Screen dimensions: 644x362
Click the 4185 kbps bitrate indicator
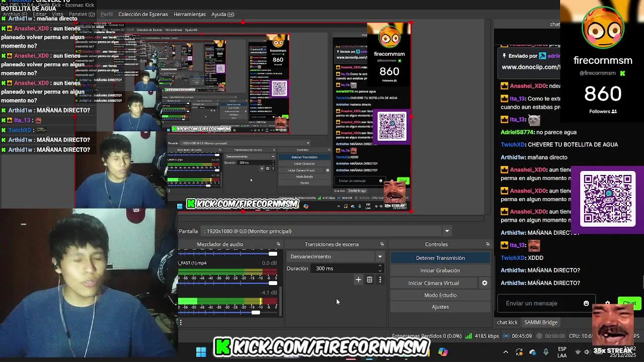click(482, 336)
